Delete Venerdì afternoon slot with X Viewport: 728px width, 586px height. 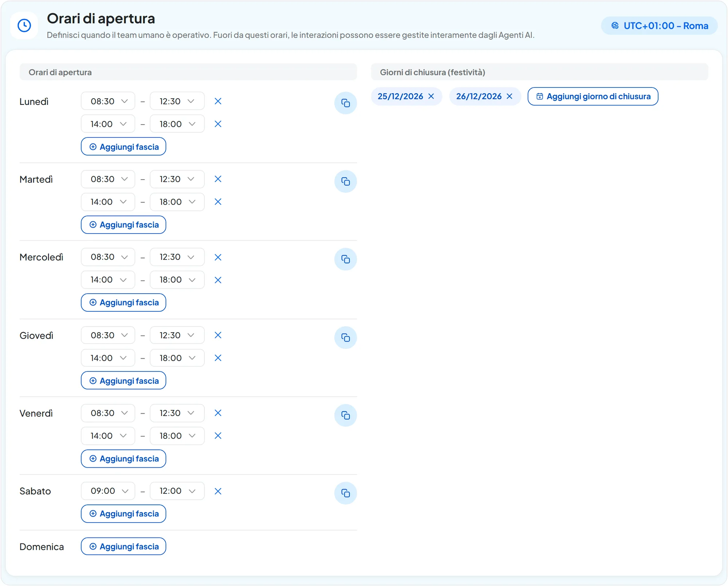tap(218, 436)
